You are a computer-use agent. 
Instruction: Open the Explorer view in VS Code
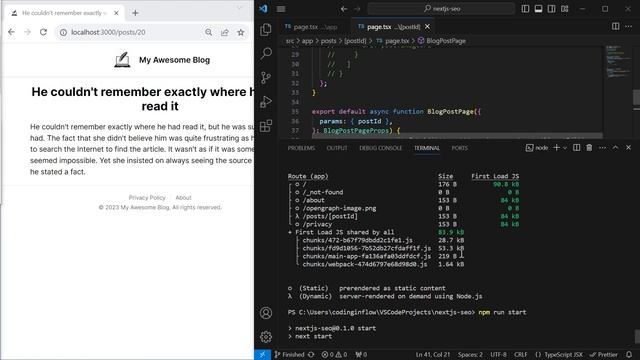click(x=266, y=29)
